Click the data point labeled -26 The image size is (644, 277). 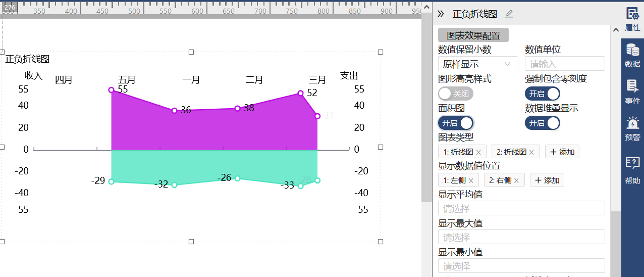(237, 178)
